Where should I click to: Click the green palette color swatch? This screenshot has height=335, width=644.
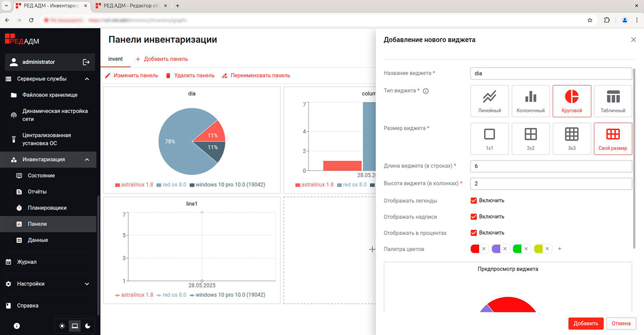[517, 249]
